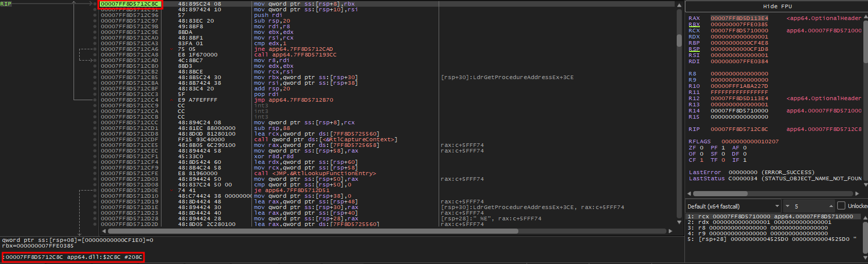868x264 pixels.
Task: Toggle breakpoint dot at address 00007FF8D5712CA8
Action: coord(95,55)
